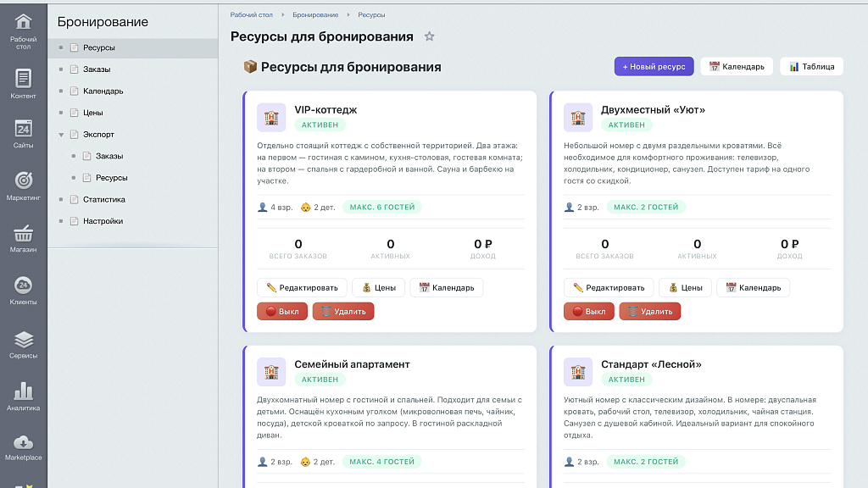
Task: Create a resource with Новый ресурс
Action: (x=654, y=66)
